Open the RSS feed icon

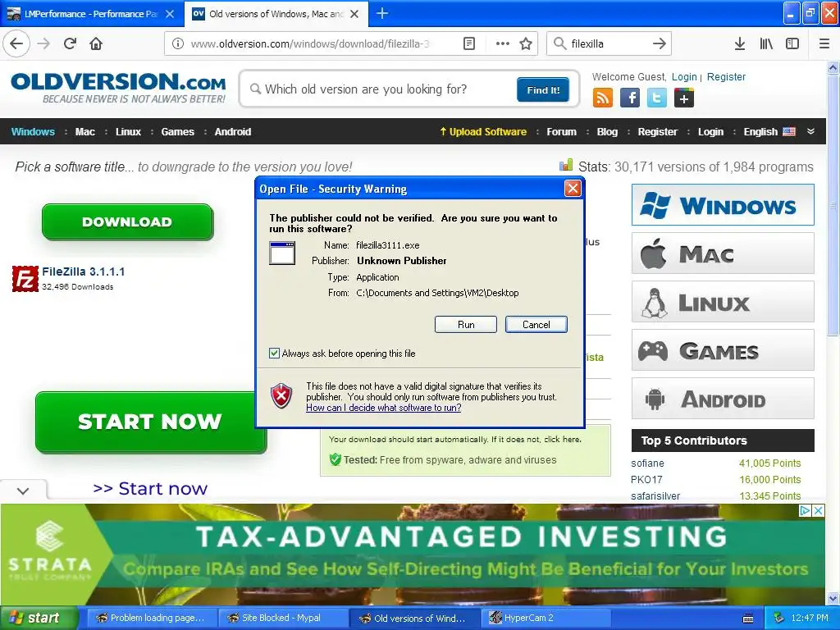pyautogui.click(x=602, y=98)
